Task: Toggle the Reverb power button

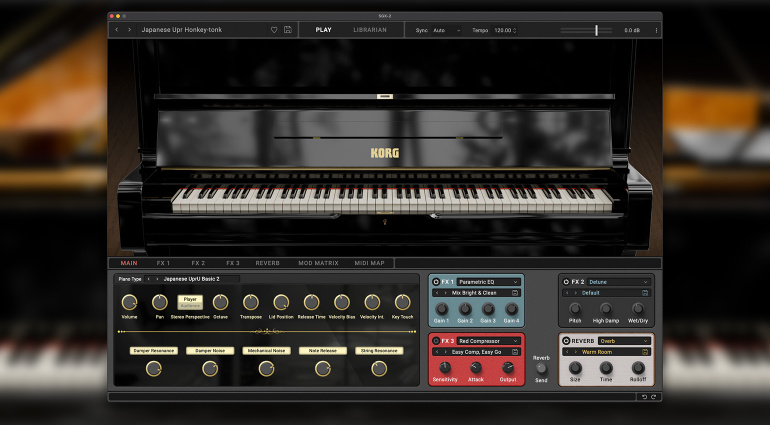Action: [566, 341]
